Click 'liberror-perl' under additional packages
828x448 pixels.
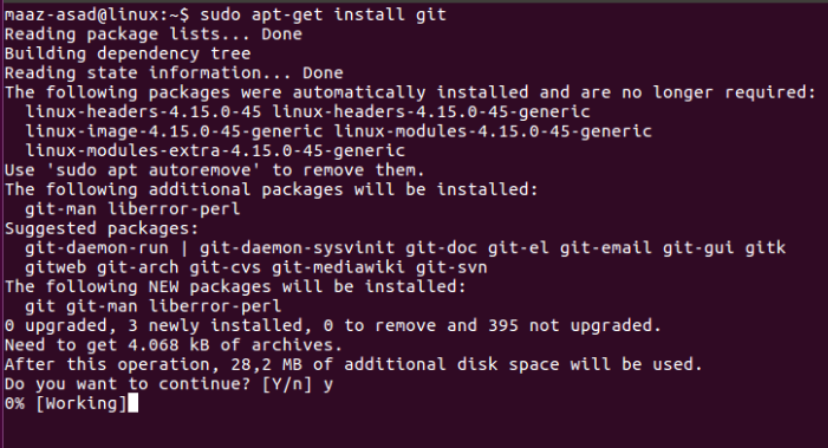[x=174, y=208]
